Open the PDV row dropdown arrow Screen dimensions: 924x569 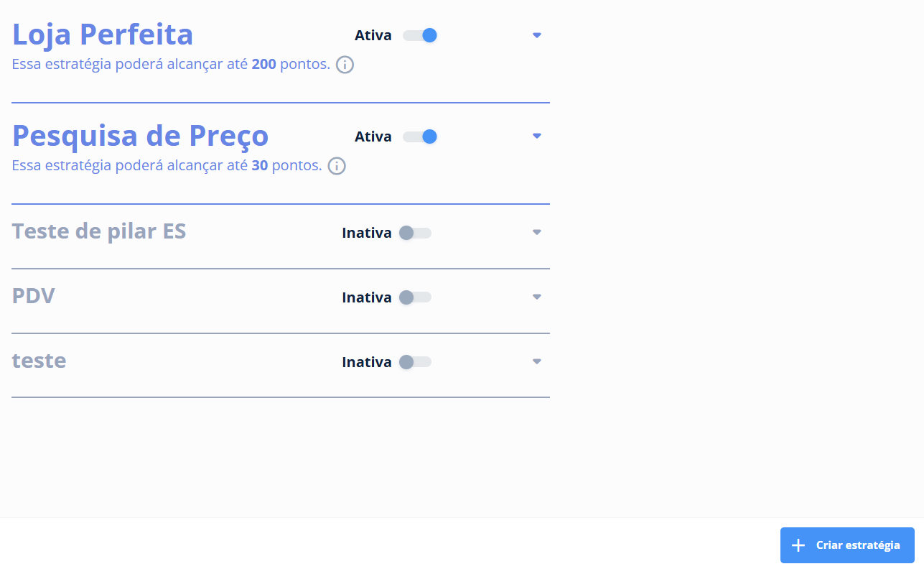tap(537, 297)
